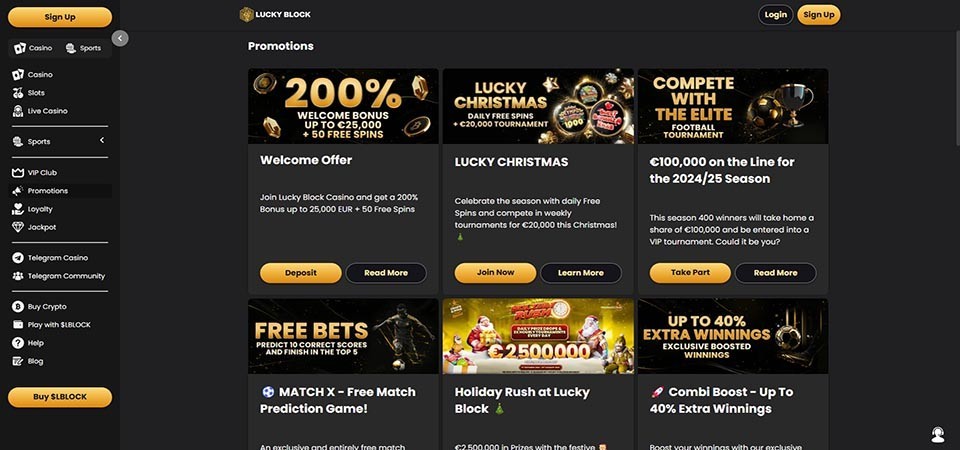Open Live Casino dealer icon
The height and width of the screenshot is (450, 960).
[18, 111]
